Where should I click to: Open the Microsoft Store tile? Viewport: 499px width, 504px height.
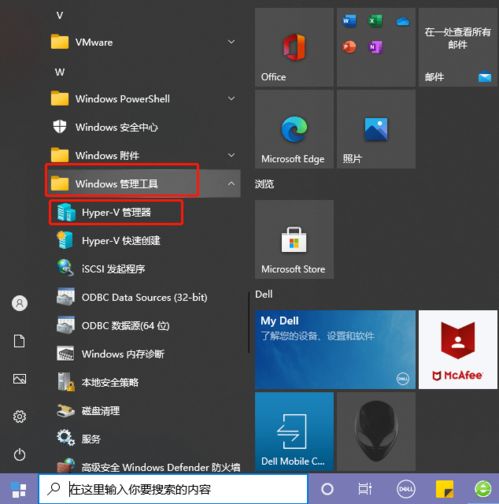294,239
